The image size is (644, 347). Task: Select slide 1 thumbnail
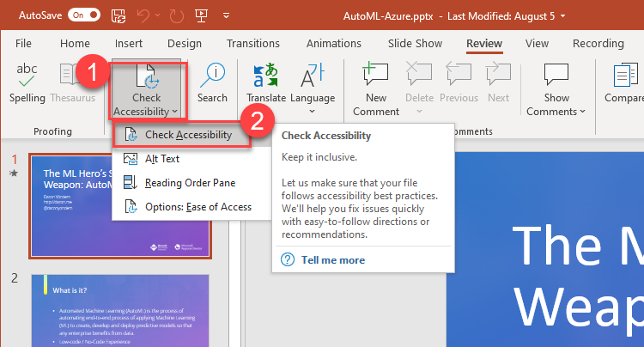point(120,206)
